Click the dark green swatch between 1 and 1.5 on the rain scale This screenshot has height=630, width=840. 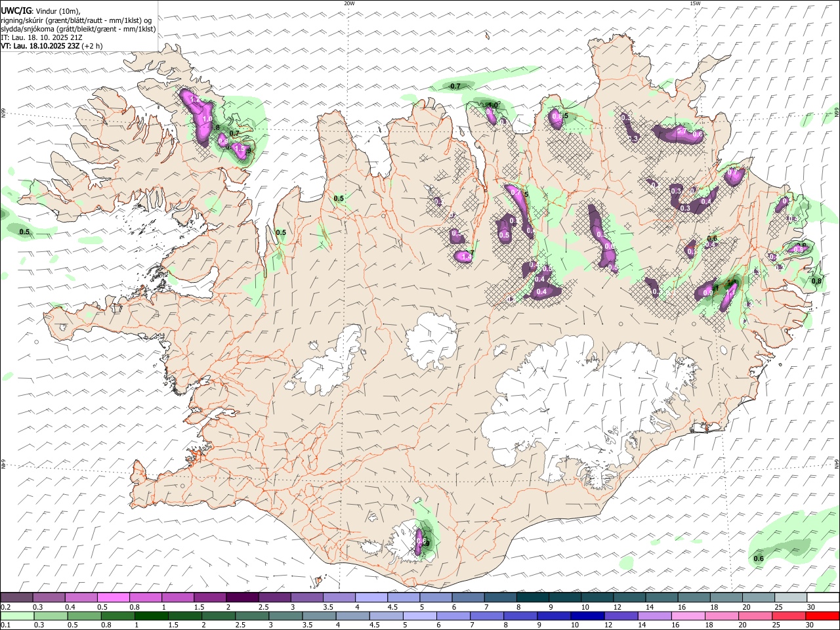152,616
